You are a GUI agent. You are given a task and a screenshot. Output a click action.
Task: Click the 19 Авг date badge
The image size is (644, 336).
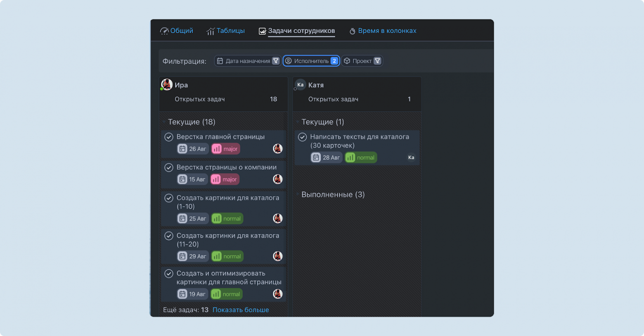(x=192, y=294)
